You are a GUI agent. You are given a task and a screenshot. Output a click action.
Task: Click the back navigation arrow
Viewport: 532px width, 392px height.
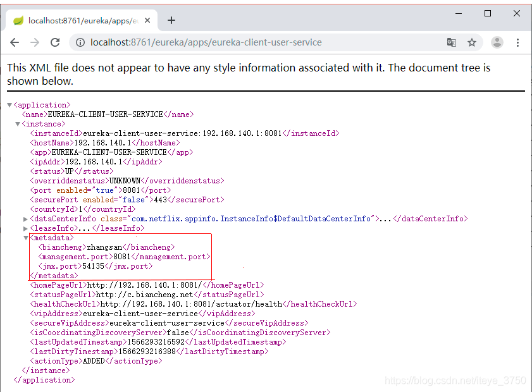14,42
